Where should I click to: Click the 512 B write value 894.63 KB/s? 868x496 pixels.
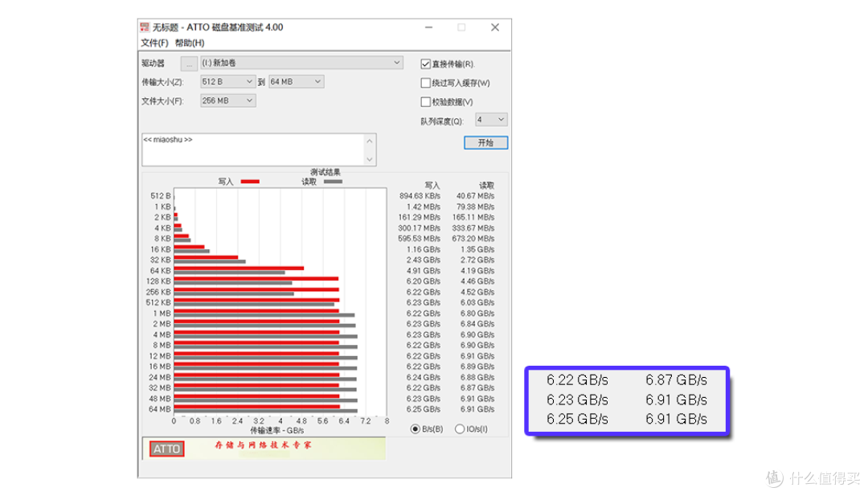420,196
